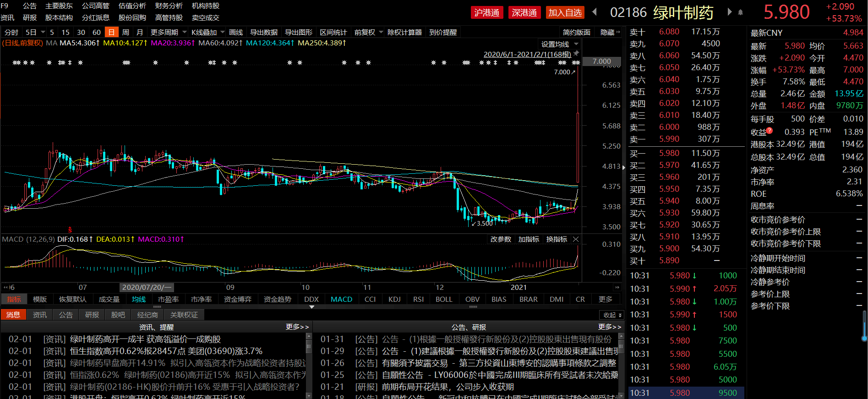Select the 30-minute period
868x399 pixels.
point(81,32)
